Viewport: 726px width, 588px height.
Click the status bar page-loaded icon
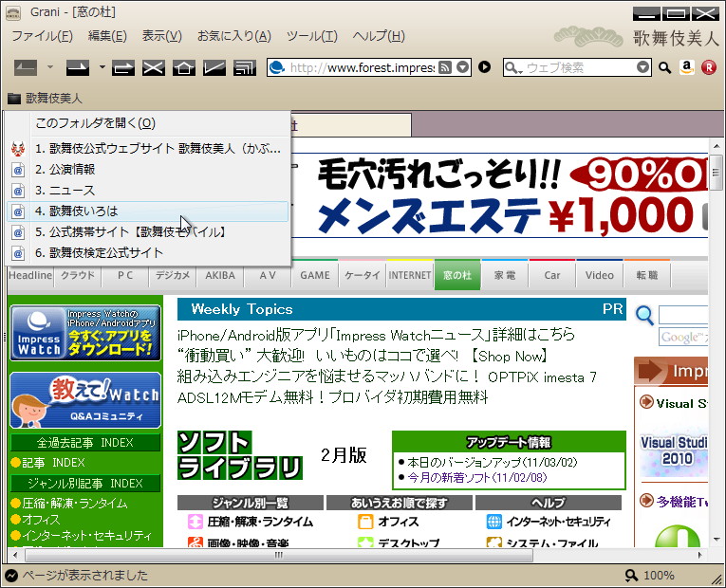pos(11,576)
